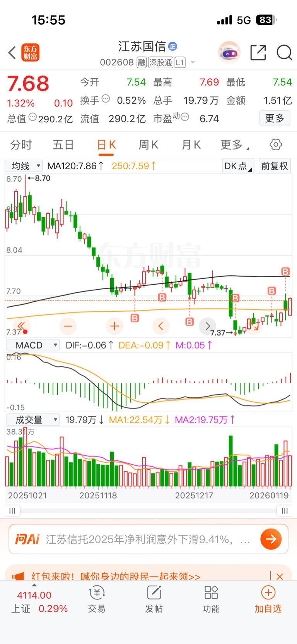Screen dimensions: 297x644
Task: Zoom out chart with minus button
Action: point(68,326)
